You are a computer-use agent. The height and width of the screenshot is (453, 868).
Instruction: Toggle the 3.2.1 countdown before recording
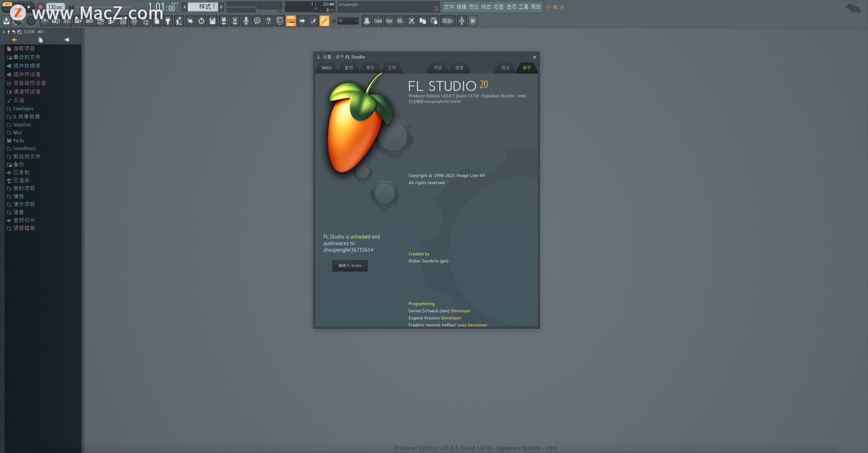[67, 21]
